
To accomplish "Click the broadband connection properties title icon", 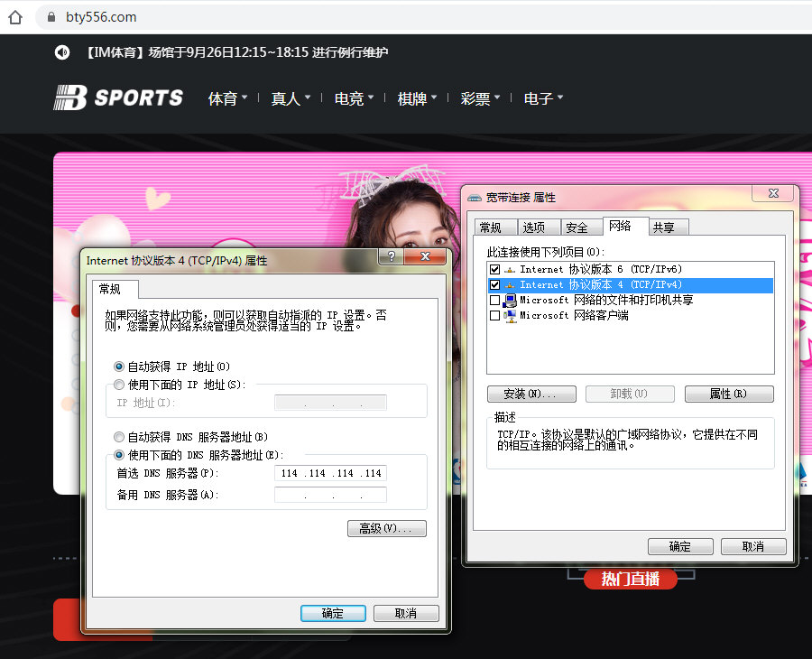I will pyautogui.click(x=475, y=197).
